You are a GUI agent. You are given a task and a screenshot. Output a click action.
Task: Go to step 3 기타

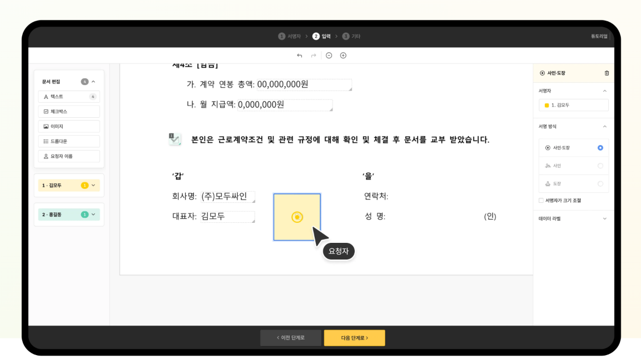point(351,36)
